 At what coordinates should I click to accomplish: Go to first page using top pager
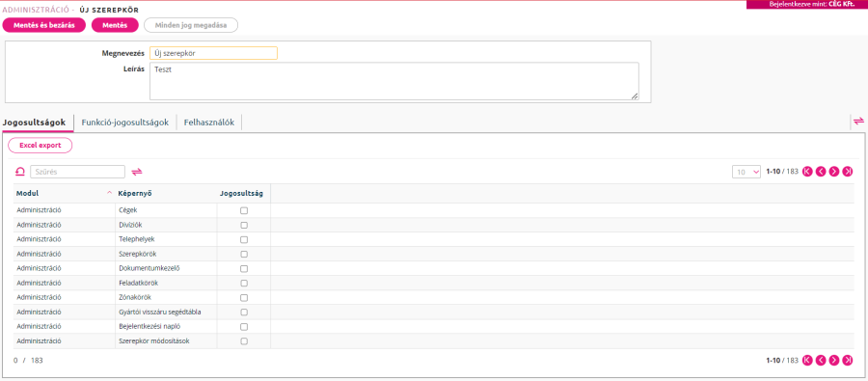[807, 172]
